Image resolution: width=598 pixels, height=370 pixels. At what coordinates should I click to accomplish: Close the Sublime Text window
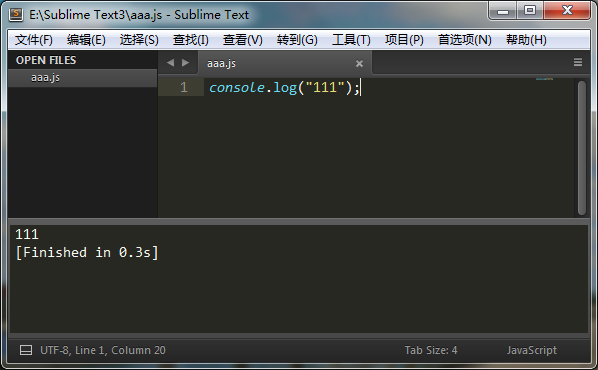tap(567, 11)
